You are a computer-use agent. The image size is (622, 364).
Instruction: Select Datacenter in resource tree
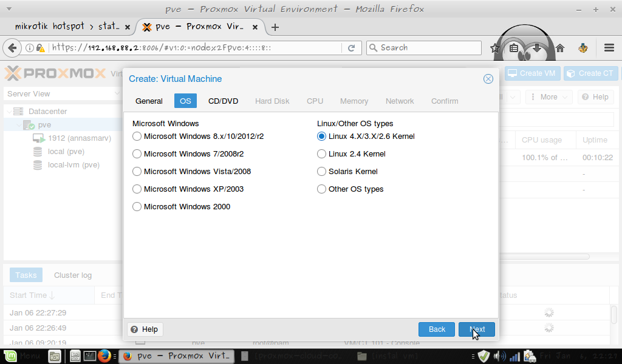pos(47,111)
